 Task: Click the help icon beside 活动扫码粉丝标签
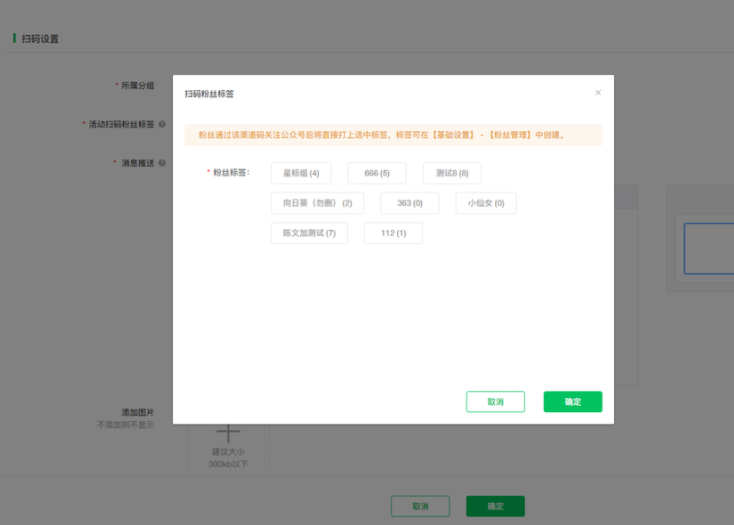point(162,125)
